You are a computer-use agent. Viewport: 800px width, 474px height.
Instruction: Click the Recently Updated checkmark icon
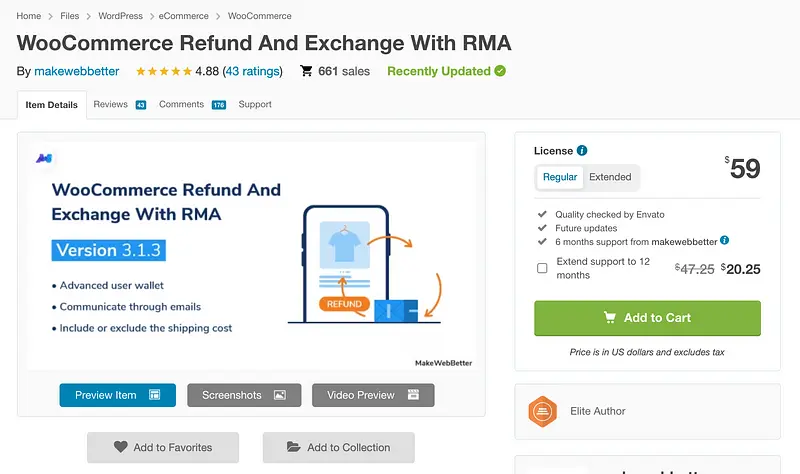(500, 71)
